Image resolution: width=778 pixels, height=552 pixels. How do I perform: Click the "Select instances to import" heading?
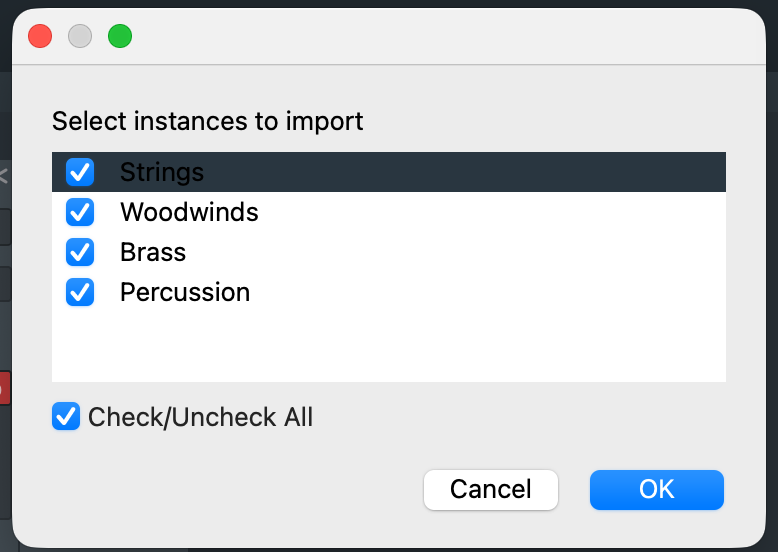[x=208, y=122]
